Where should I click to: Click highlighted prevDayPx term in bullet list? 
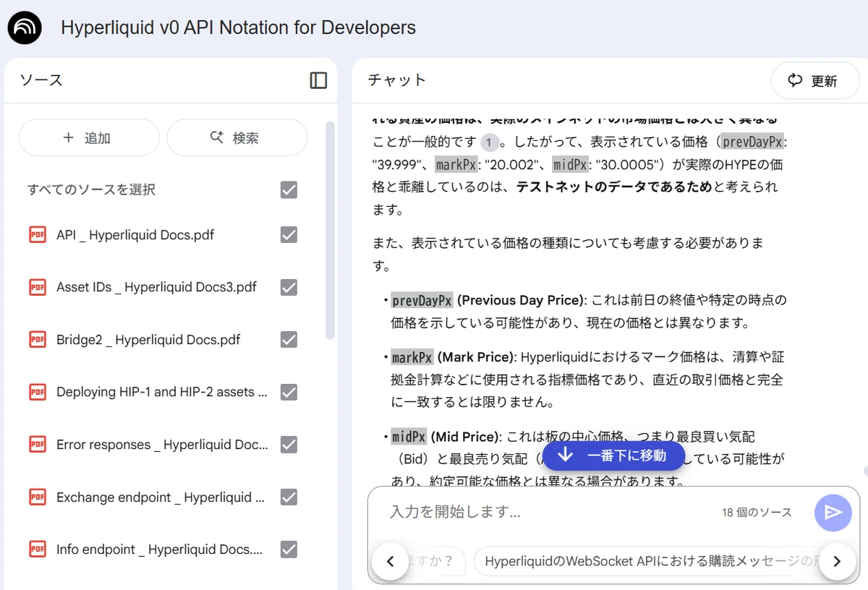coord(422,300)
